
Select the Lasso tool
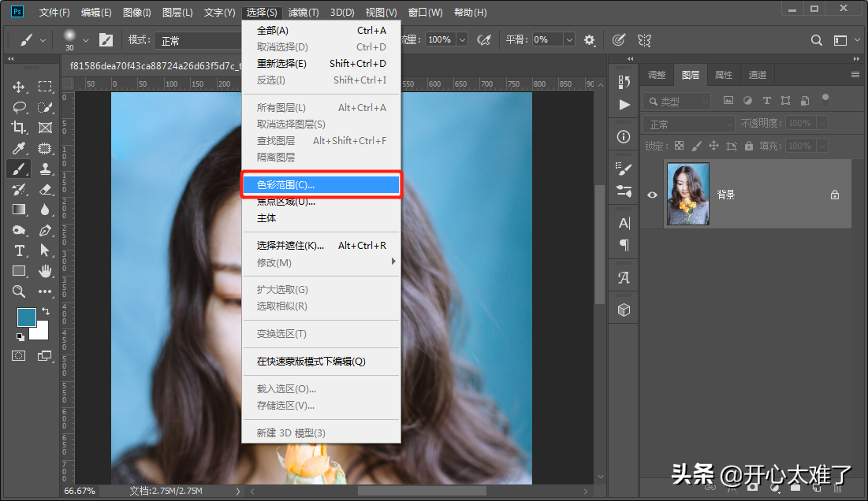19,107
